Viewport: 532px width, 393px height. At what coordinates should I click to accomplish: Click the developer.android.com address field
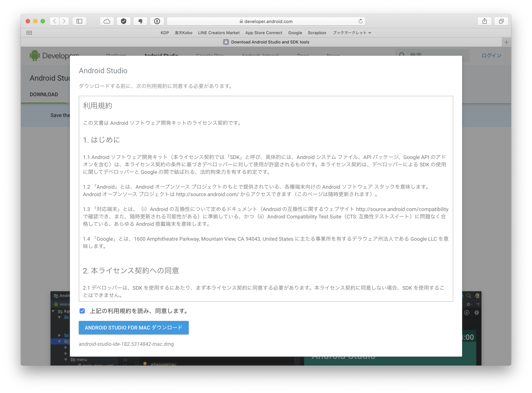(266, 21)
